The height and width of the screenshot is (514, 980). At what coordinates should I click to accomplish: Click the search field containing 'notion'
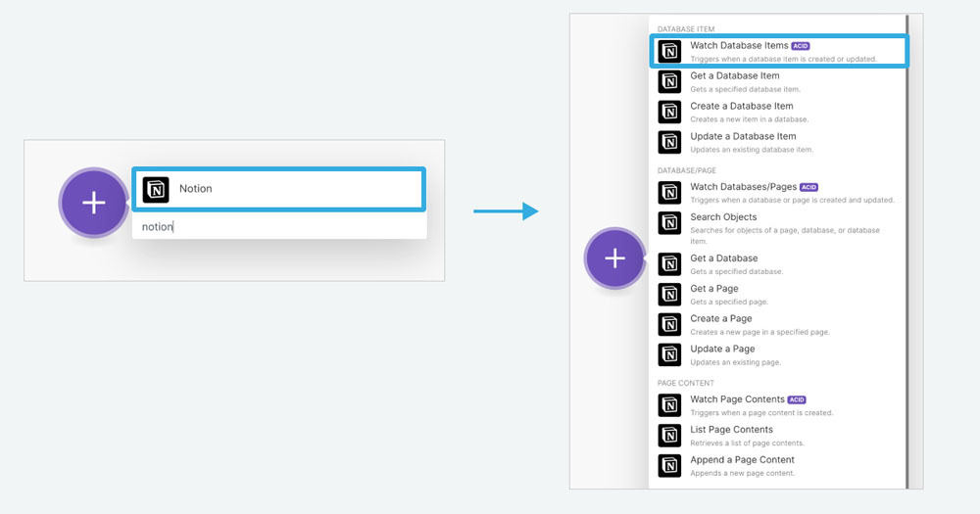279,227
